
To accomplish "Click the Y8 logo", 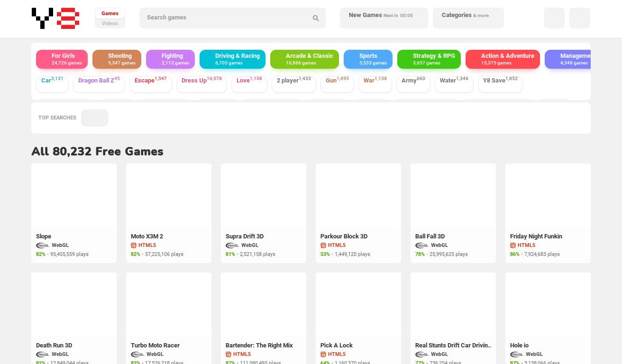I will [x=55, y=18].
